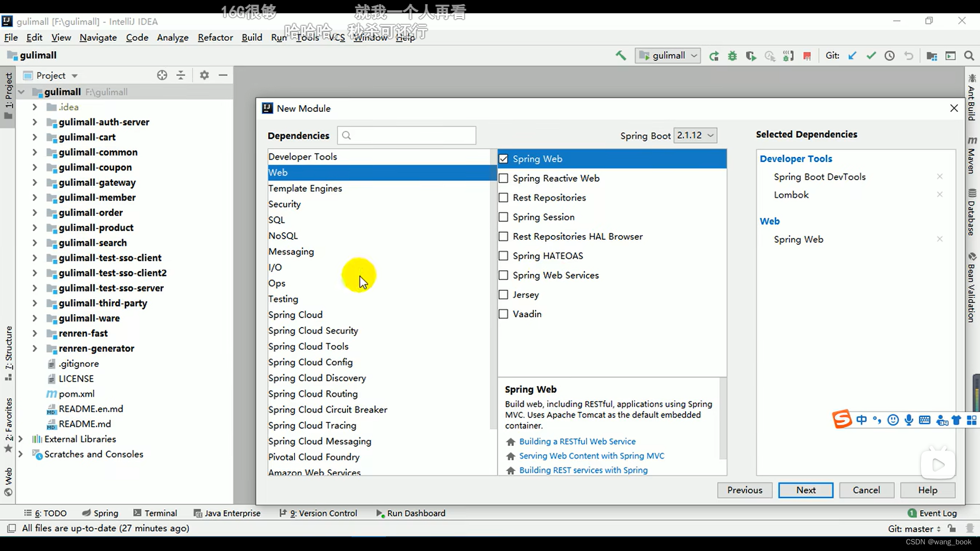Open the Build menu
This screenshot has width=980, height=551.
(252, 37)
